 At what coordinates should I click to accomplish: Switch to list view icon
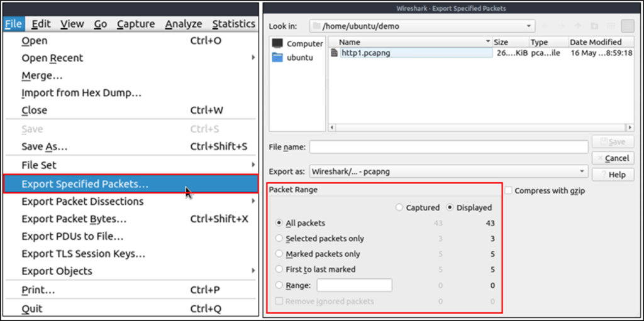pos(611,26)
